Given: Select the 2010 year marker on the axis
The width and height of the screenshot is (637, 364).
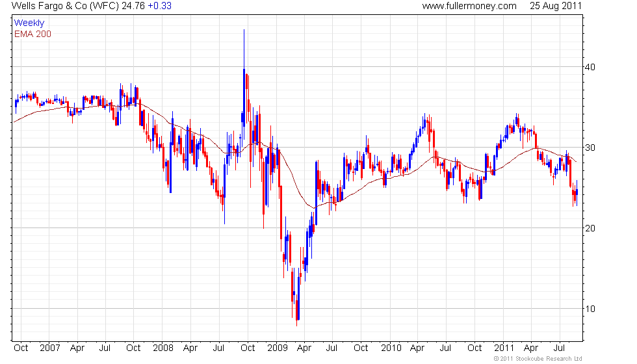Looking at the screenshot, I should point(391,348).
